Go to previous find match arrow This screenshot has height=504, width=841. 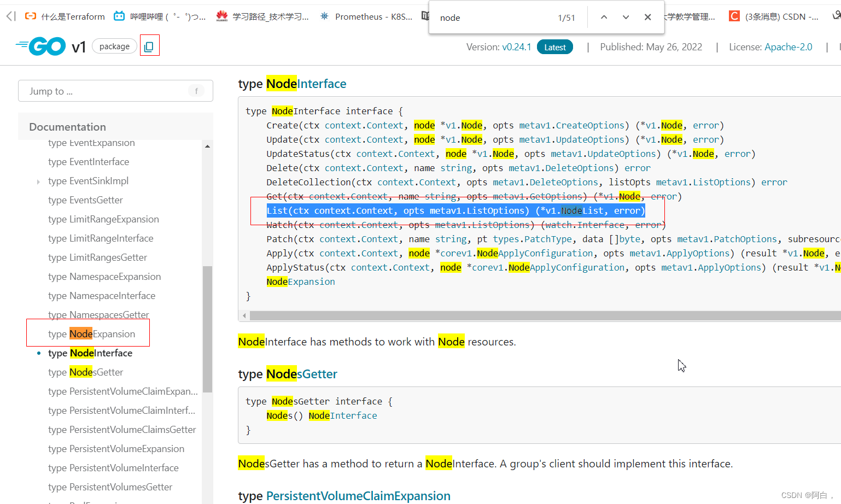tap(604, 17)
